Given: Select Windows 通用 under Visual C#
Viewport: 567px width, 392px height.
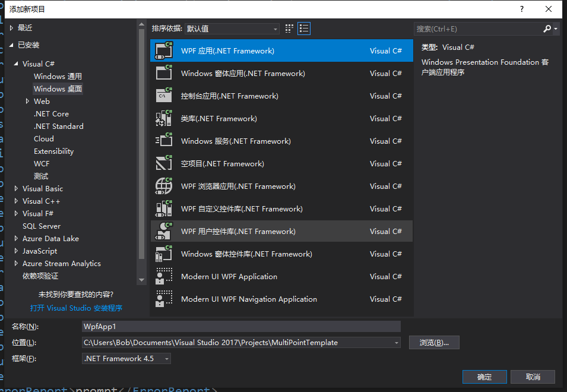Looking at the screenshot, I should pyautogui.click(x=58, y=76).
